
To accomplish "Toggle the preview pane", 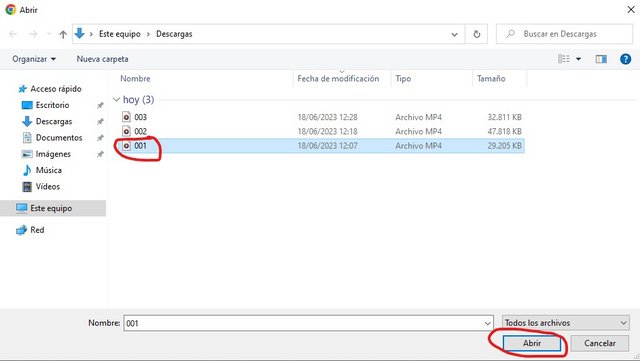I will 601,59.
